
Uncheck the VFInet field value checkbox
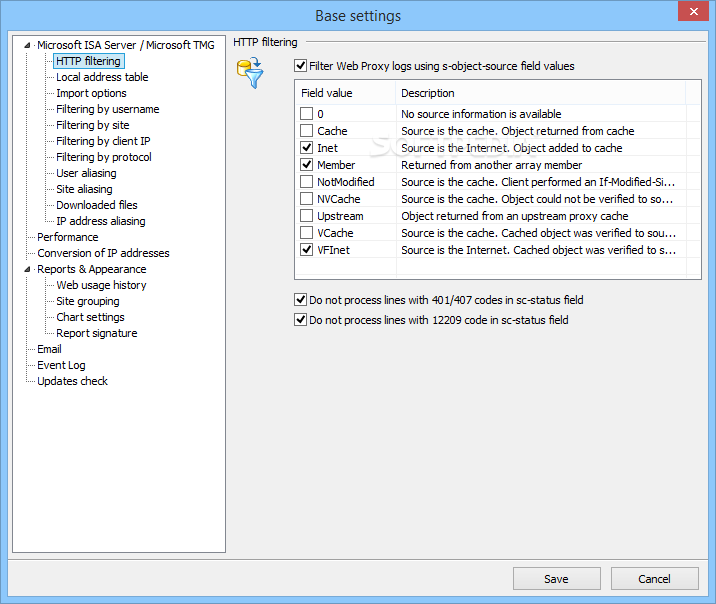(306, 250)
